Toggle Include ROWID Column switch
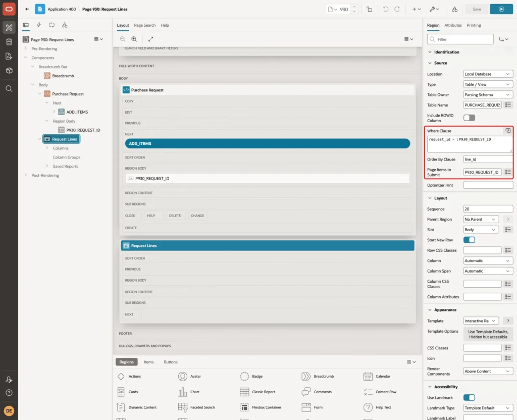This screenshot has height=420, width=517. click(469, 118)
